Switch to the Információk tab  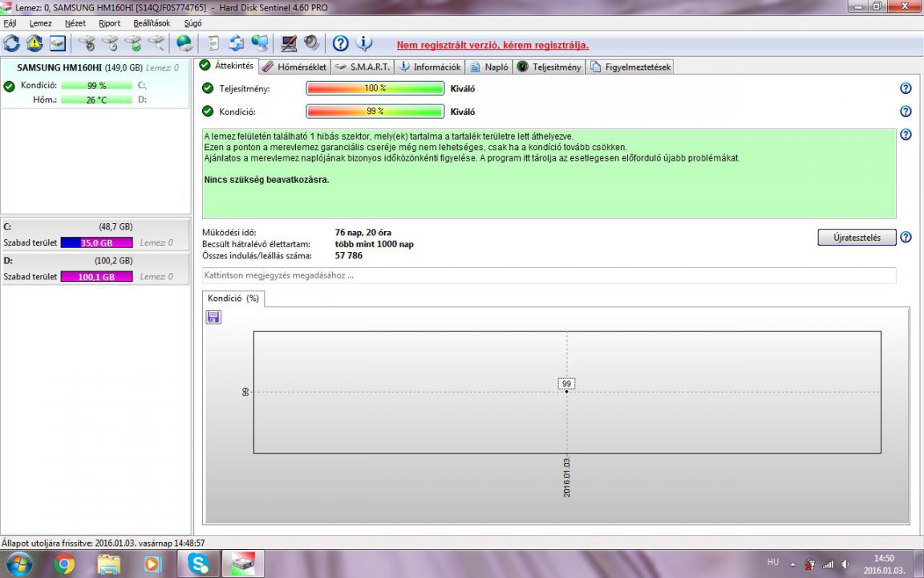point(430,67)
